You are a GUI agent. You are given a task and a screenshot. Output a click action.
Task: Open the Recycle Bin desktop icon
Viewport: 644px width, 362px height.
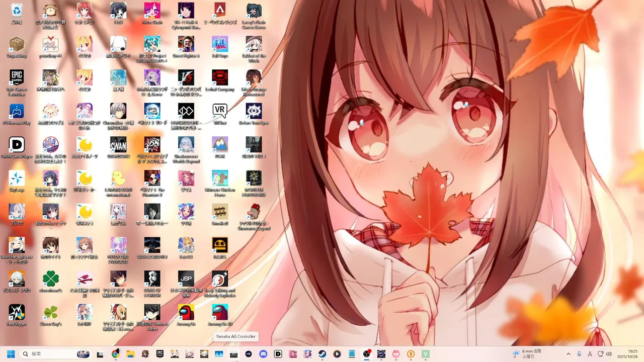tap(17, 11)
